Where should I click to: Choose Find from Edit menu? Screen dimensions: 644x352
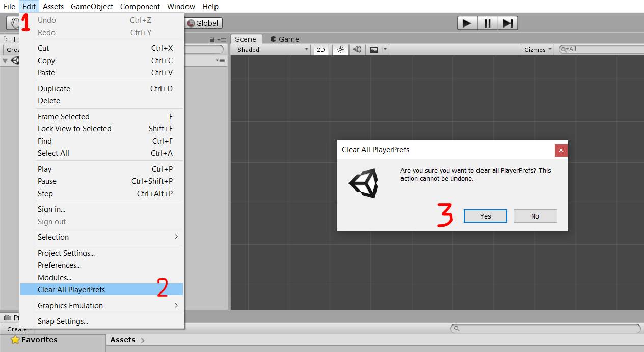[x=101, y=141]
